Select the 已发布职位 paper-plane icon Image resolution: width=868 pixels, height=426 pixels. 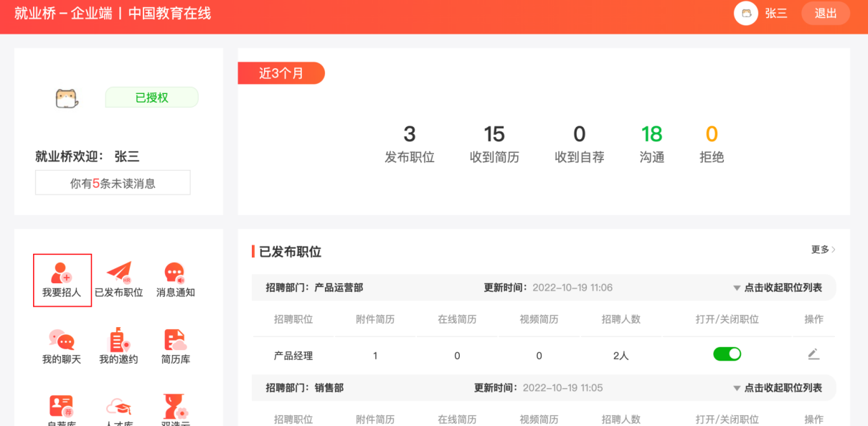click(118, 280)
